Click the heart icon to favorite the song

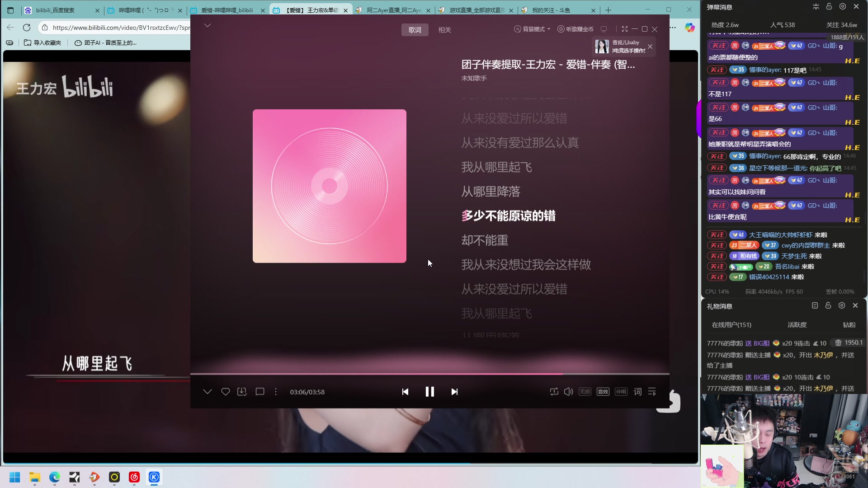tap(225, 392)
